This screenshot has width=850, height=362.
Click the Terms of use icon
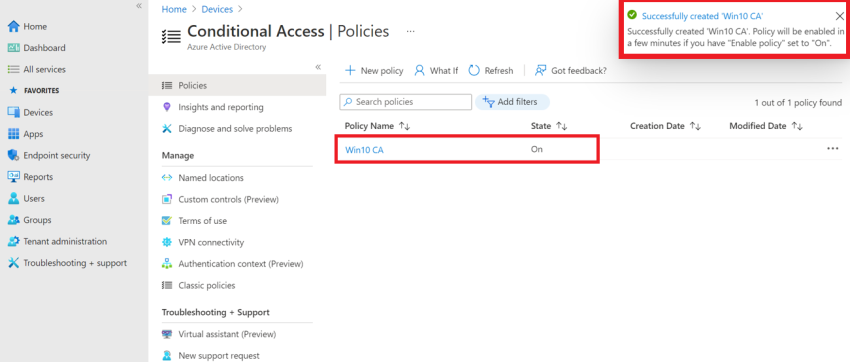[167, 221]
